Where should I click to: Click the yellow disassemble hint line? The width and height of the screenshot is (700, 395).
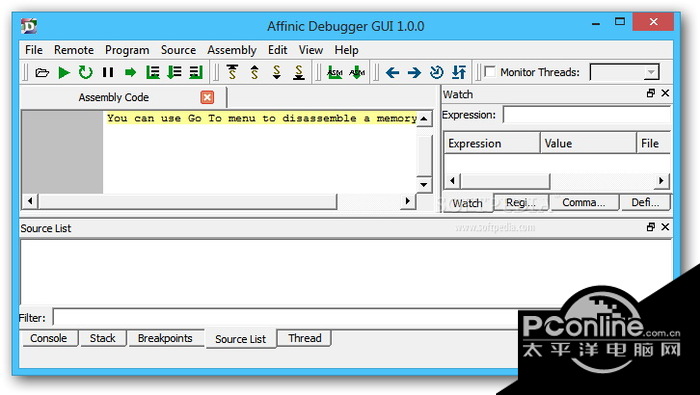coord(261,118)
